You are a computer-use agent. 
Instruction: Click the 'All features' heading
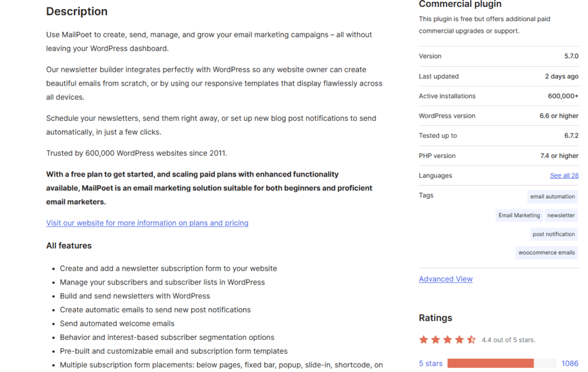[x=69, y=246]
